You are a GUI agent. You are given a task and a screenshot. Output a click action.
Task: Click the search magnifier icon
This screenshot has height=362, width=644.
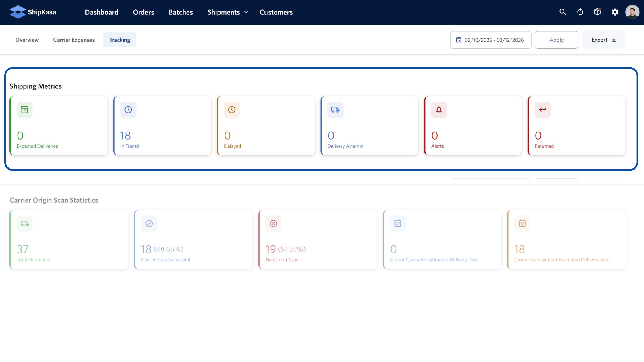562,12
